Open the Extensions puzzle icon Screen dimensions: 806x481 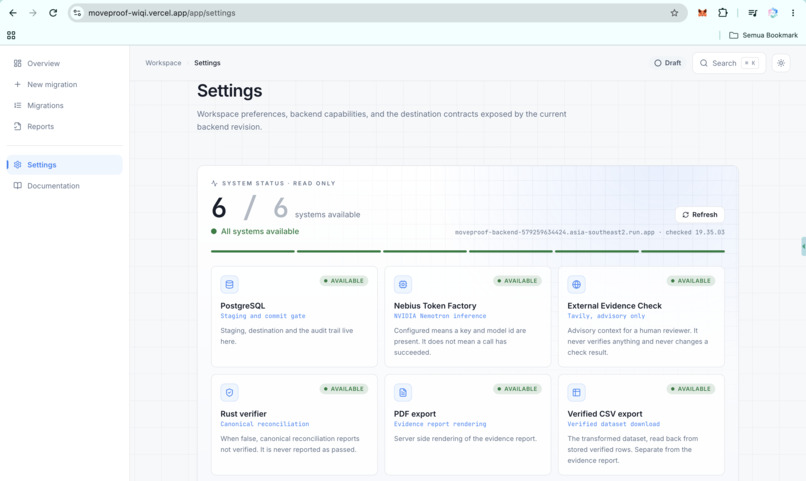[x=723, y=13]
